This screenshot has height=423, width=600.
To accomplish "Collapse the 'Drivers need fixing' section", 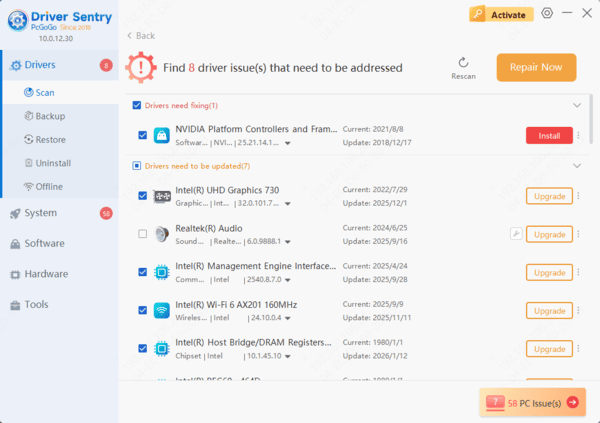I will click(x=576, y=105).
